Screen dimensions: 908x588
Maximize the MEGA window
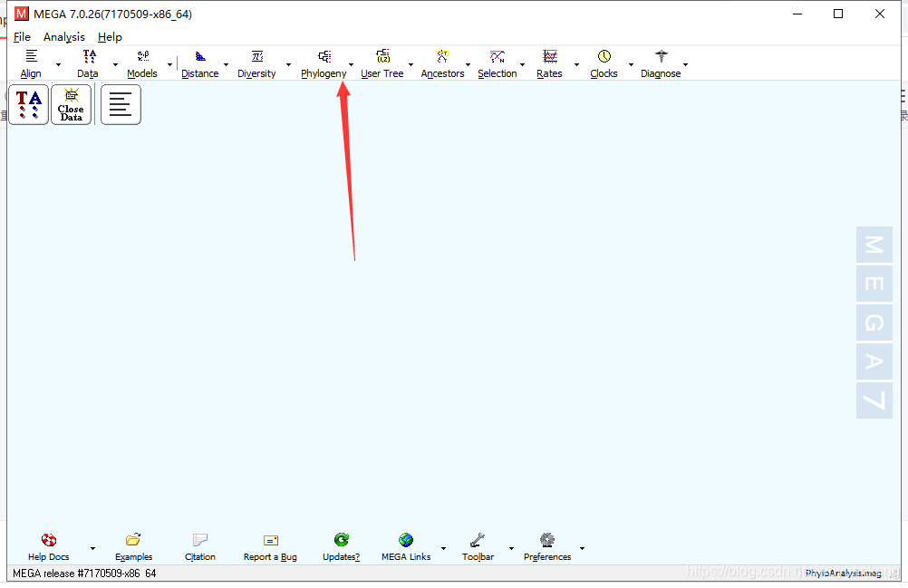[838, 14]
